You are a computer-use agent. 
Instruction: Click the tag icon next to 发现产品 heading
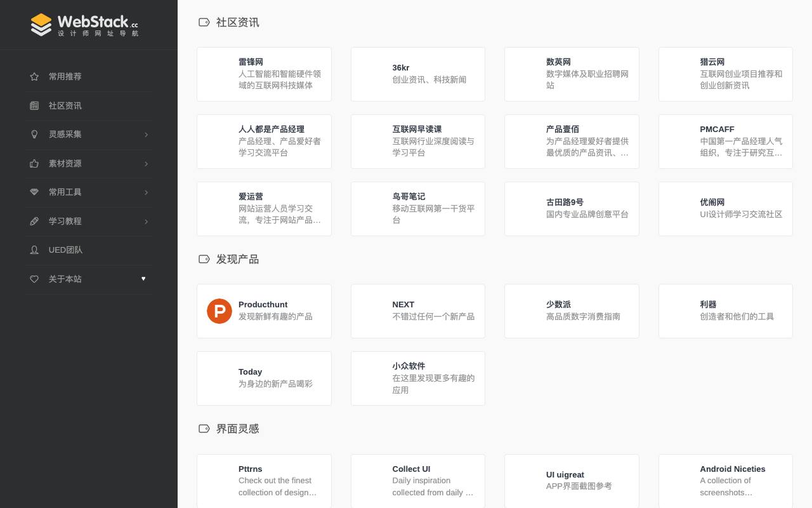204,259
